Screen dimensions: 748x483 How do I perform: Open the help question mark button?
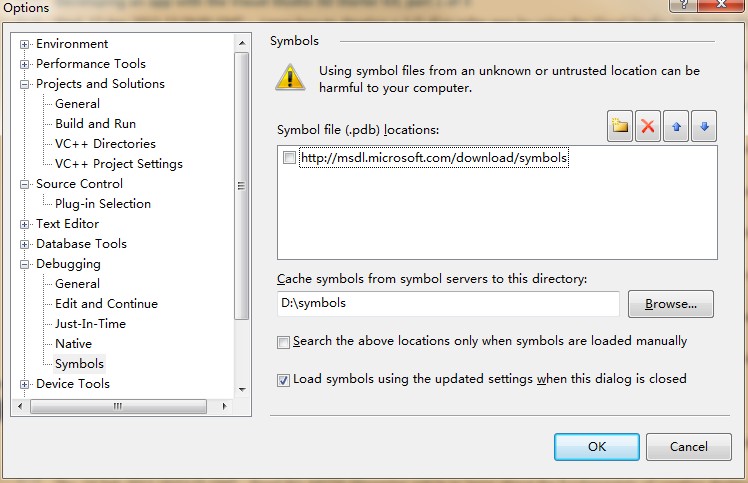(x=683, y=5)
